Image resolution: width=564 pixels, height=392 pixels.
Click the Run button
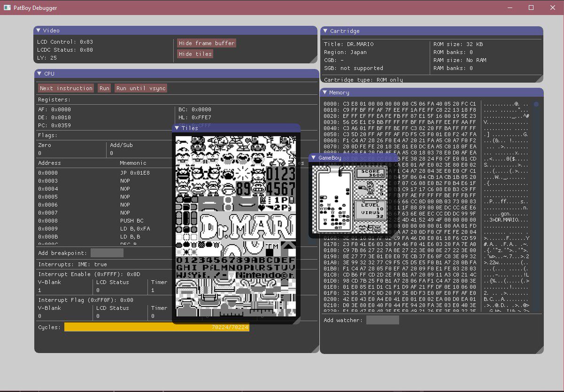coord(104,88)
